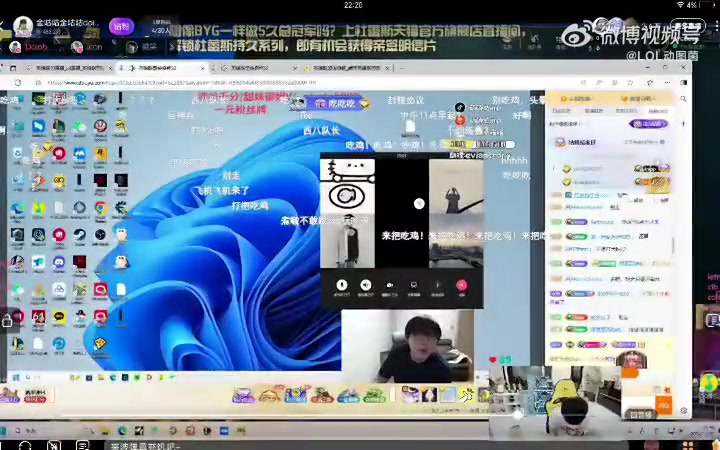Open the streamer avatar profile

tap(21, 26)
